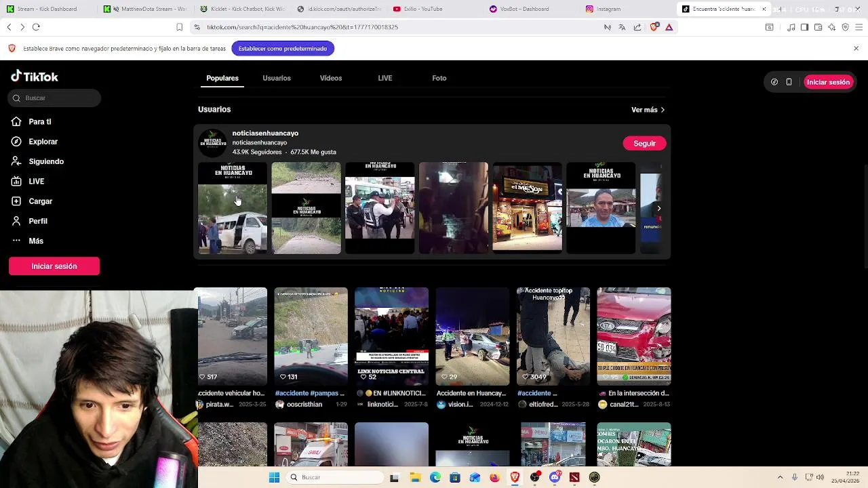868x488 pixels.
Task: Open red Kia crash video by canal21t
Action: (x=634, y=336)
